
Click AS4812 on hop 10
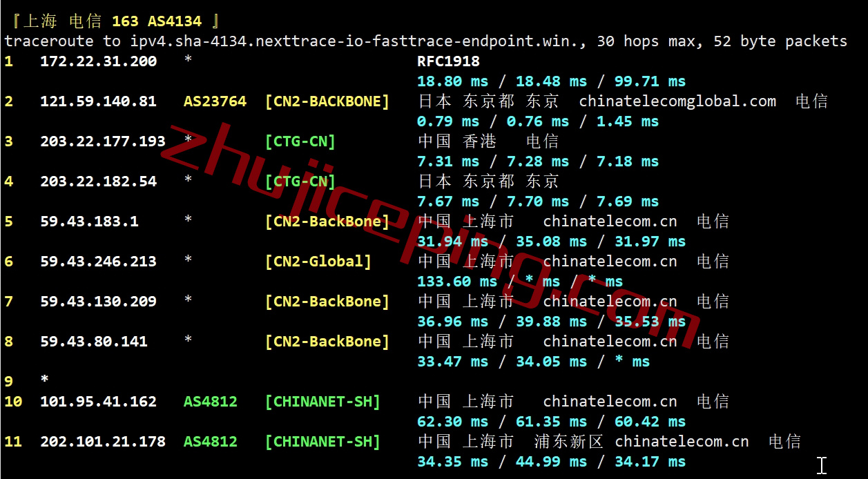pyautogui.click(x=211, y=402)
